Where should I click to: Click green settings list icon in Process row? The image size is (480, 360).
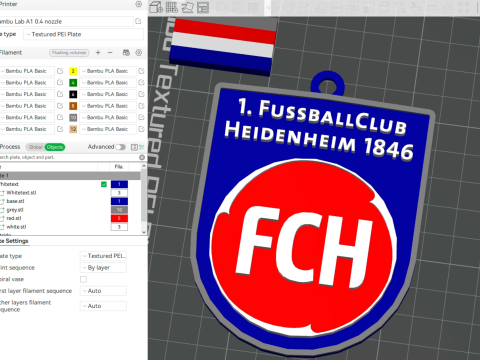[x=142, y=147]
